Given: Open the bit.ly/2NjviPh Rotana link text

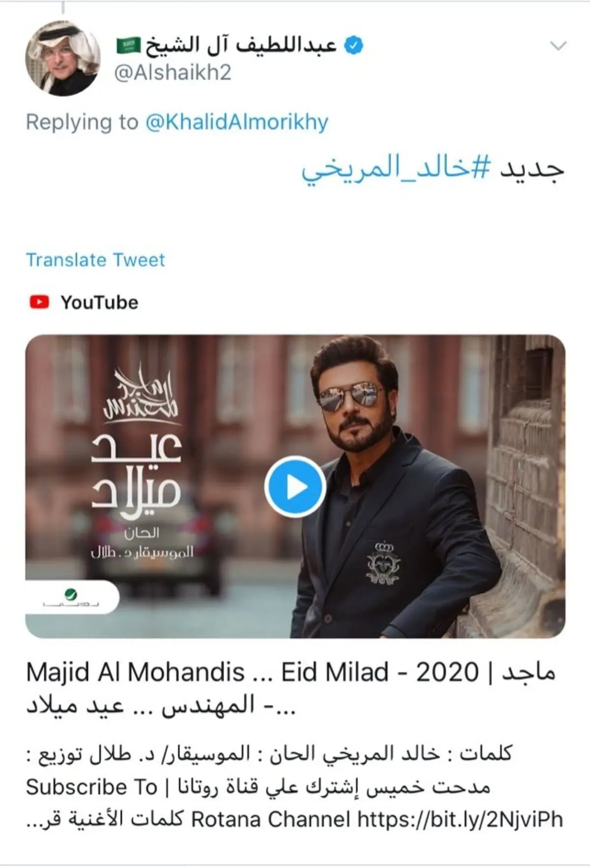Looking at the screenshot, I should tap(460, 819).
